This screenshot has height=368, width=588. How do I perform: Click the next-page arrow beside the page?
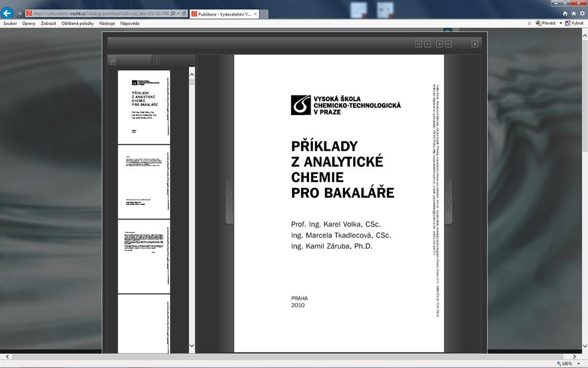coord(448,202)
